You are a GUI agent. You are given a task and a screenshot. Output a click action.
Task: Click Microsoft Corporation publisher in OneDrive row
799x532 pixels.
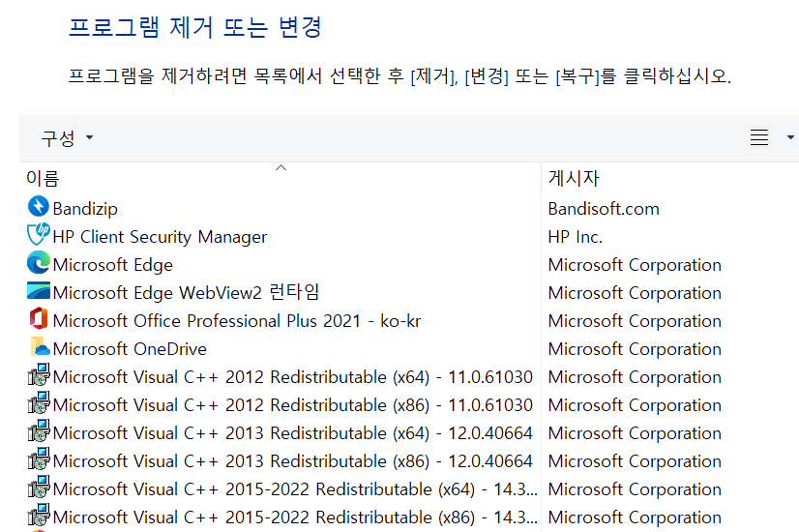pyautogui.click(x=635, y=349)
